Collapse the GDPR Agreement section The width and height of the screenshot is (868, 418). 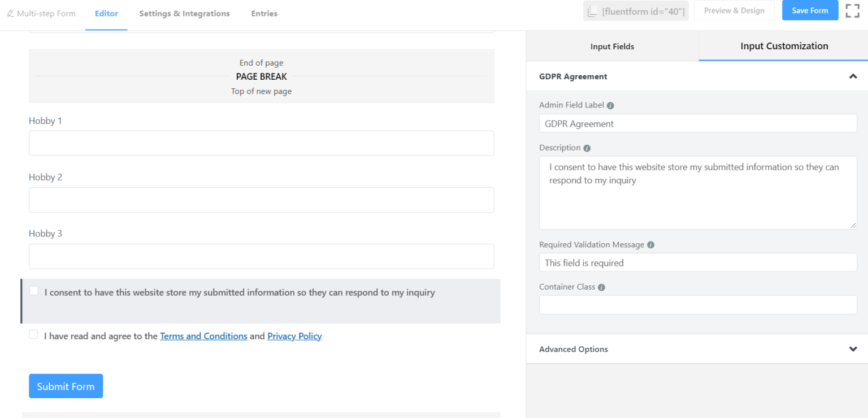853,76
